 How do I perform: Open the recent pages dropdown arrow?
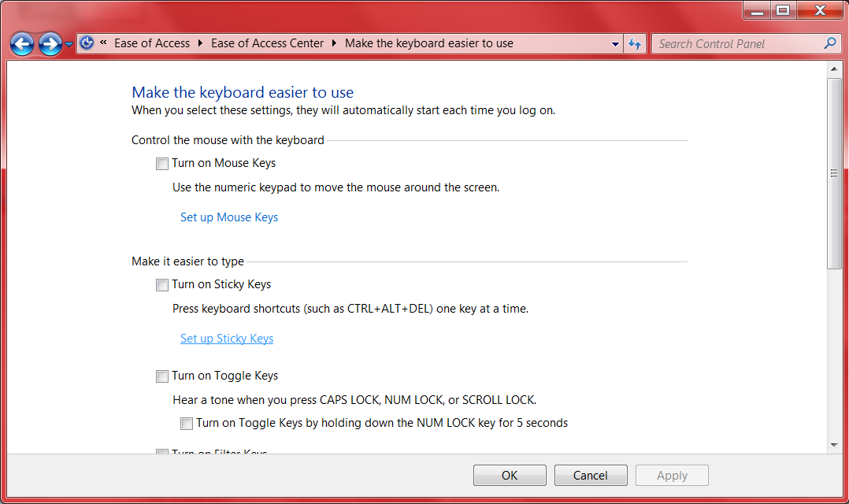(69, 44)
